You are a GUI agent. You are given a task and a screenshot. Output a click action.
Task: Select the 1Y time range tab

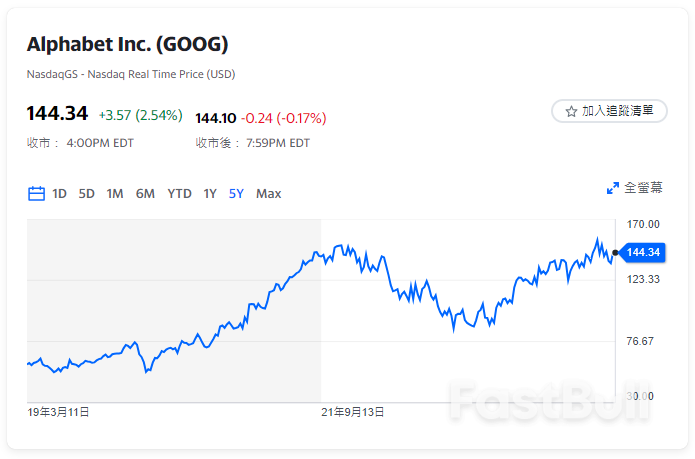tap(210, 194)
